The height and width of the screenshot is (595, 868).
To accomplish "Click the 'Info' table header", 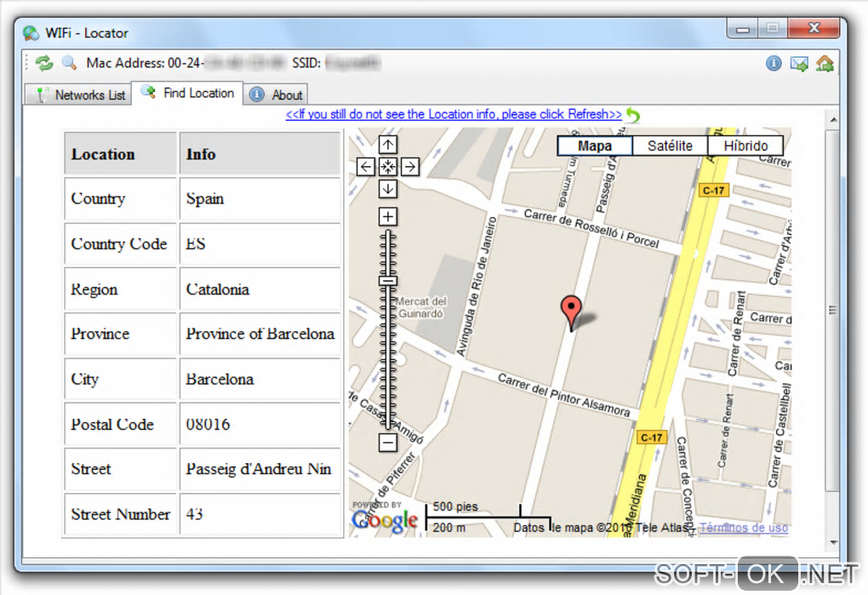I will point(260,154).
